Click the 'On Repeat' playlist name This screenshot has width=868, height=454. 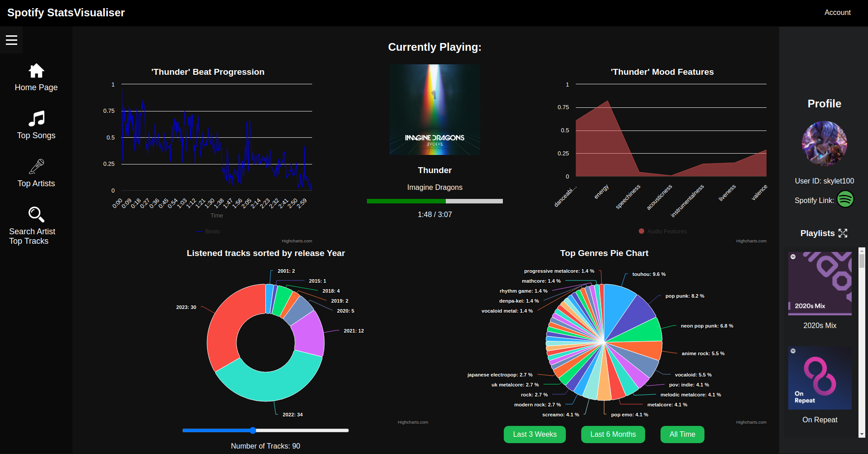pos(820,420)
